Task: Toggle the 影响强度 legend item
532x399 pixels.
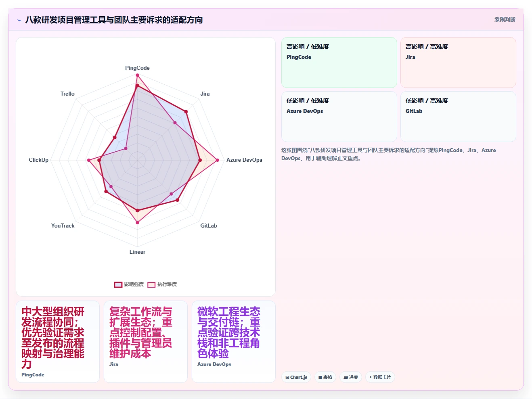Action: (x=129, y=284)
